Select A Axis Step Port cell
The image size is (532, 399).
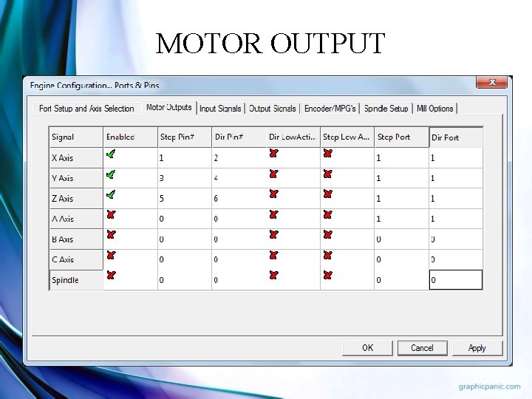[401, 219]
